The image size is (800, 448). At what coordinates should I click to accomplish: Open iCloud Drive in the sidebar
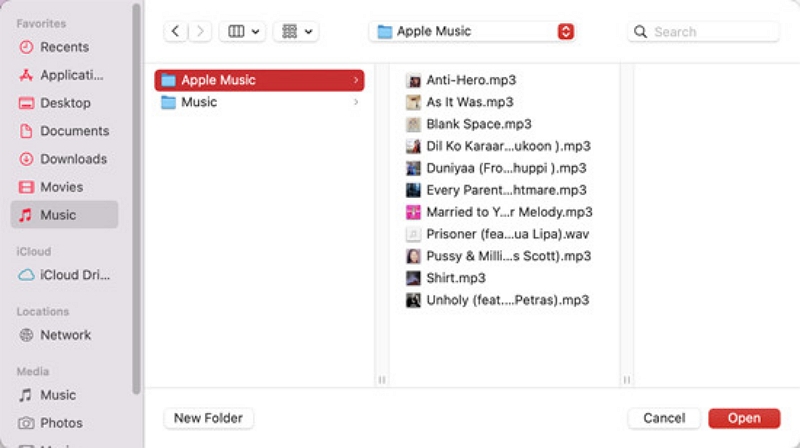(x=64, y=275)
